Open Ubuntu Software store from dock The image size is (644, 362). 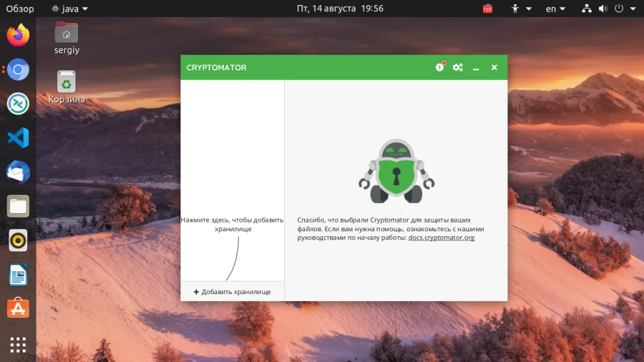coord(18,308)
